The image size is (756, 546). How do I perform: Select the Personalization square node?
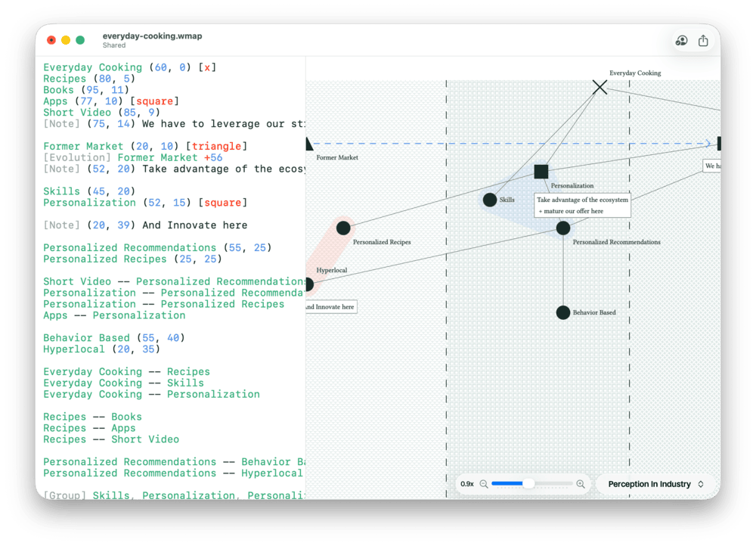tap(541, 172)
